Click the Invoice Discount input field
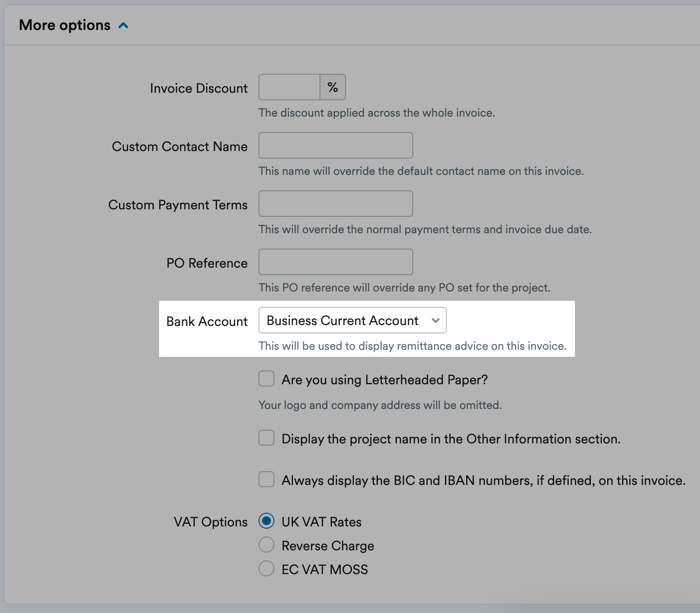Image resolution: width=700 pixels, height=613 pixels. (288, 87)
